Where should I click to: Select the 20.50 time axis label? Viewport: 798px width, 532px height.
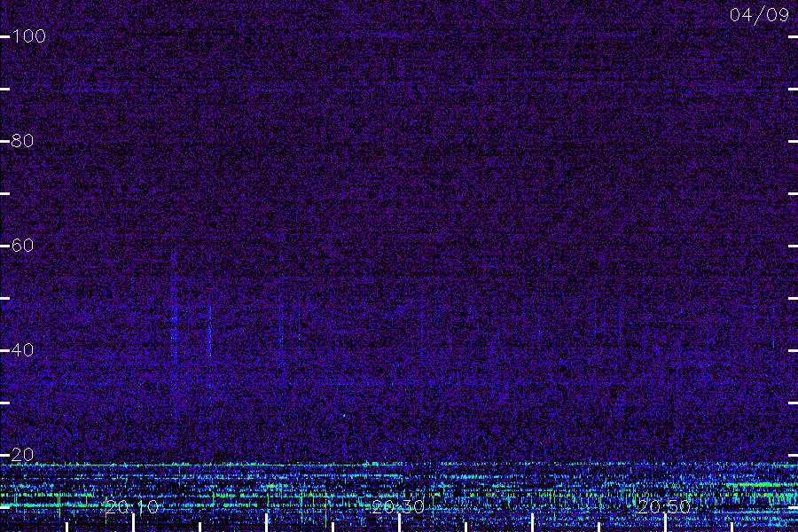664,507
